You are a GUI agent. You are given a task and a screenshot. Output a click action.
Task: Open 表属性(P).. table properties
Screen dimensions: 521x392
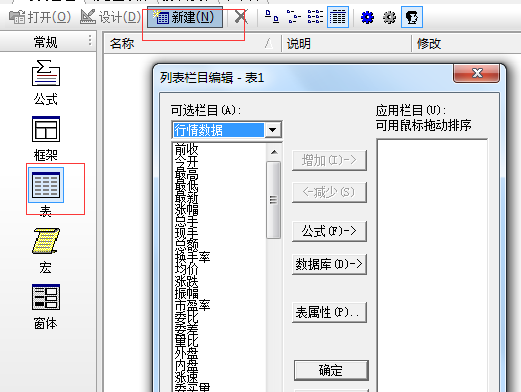point(329,312)
